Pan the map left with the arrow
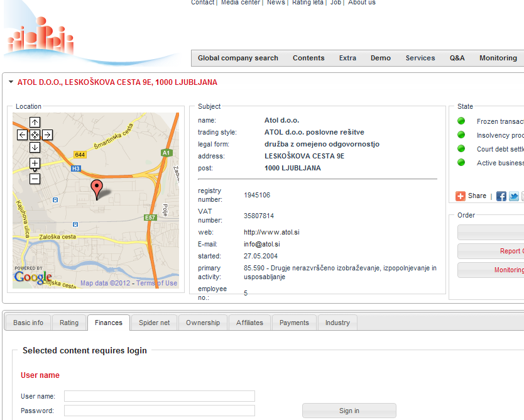The width and height of the screenshot is (524, 420). [x=22, y=135]
